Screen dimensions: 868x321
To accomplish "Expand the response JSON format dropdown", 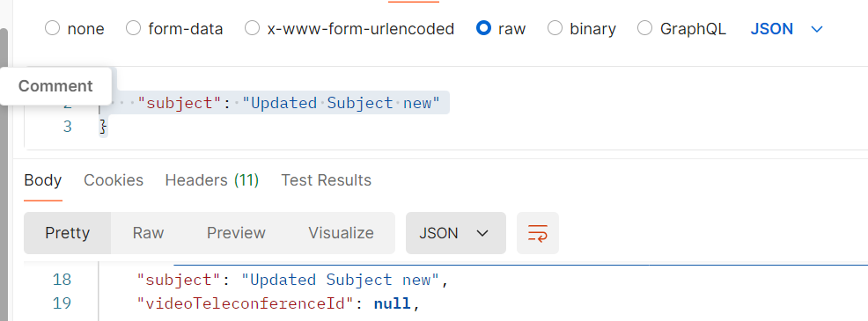I will (456, 233).
